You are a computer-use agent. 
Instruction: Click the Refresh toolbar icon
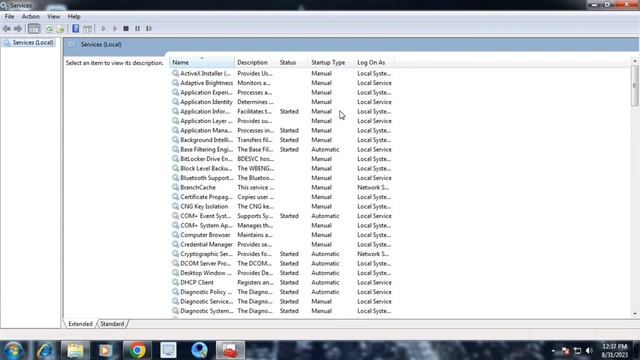(49, 29)
